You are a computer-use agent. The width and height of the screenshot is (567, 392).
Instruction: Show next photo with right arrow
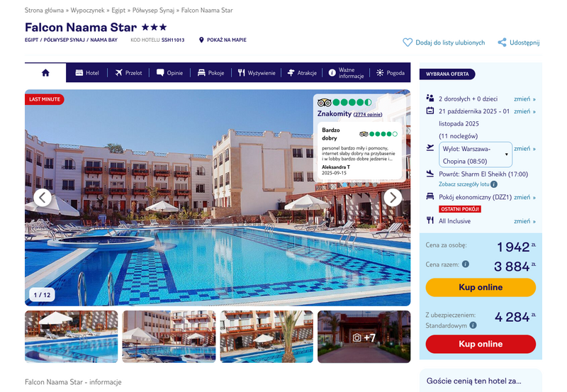[x=393, y=198]
